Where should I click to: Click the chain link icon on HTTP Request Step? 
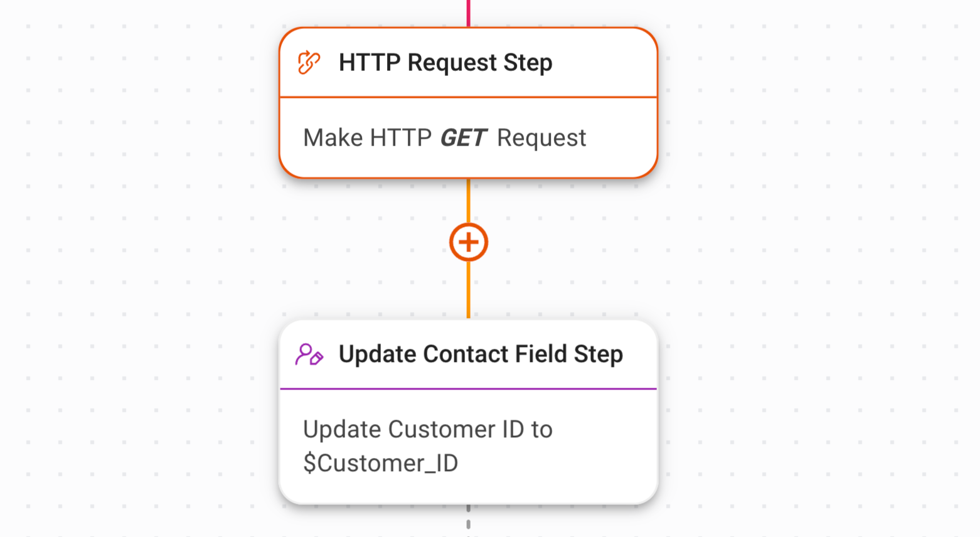308,61
